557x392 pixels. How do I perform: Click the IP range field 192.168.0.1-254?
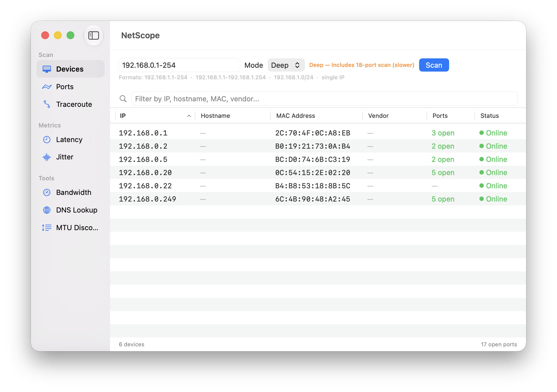(x=179, y=65)
